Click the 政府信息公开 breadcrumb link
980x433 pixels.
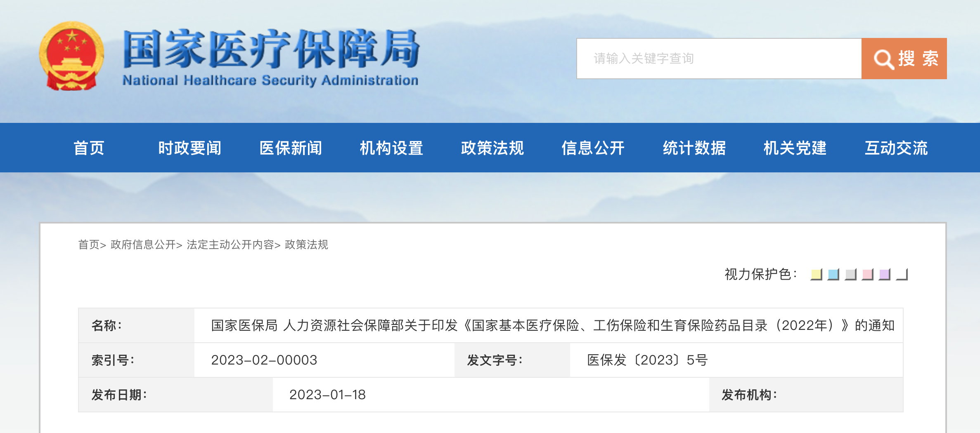[x=143, y=245]
